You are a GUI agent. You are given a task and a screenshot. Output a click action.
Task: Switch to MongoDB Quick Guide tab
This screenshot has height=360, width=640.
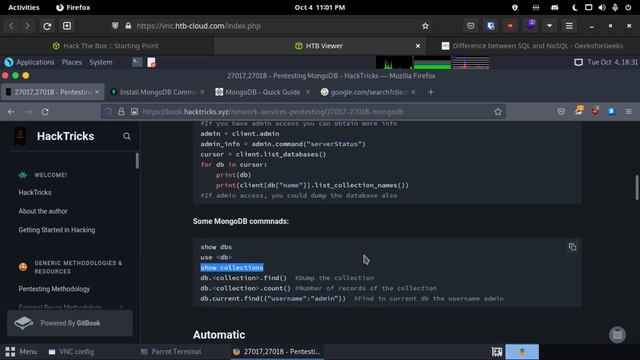pyautogui.click(x=262, y=92)
